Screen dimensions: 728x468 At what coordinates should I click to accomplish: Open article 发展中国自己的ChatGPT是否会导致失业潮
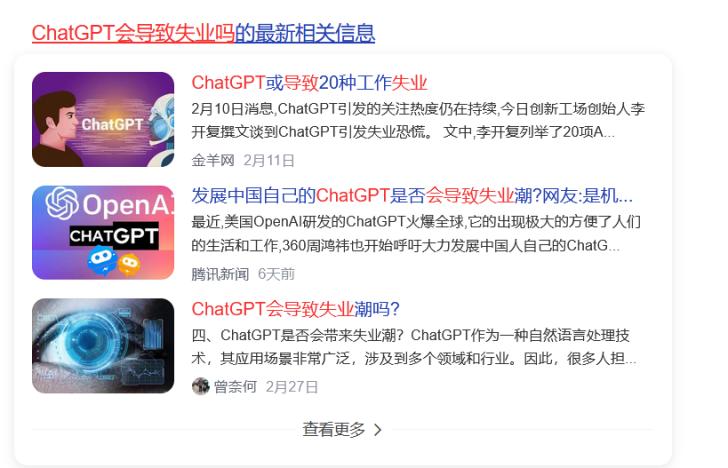(x=412, y=195)
